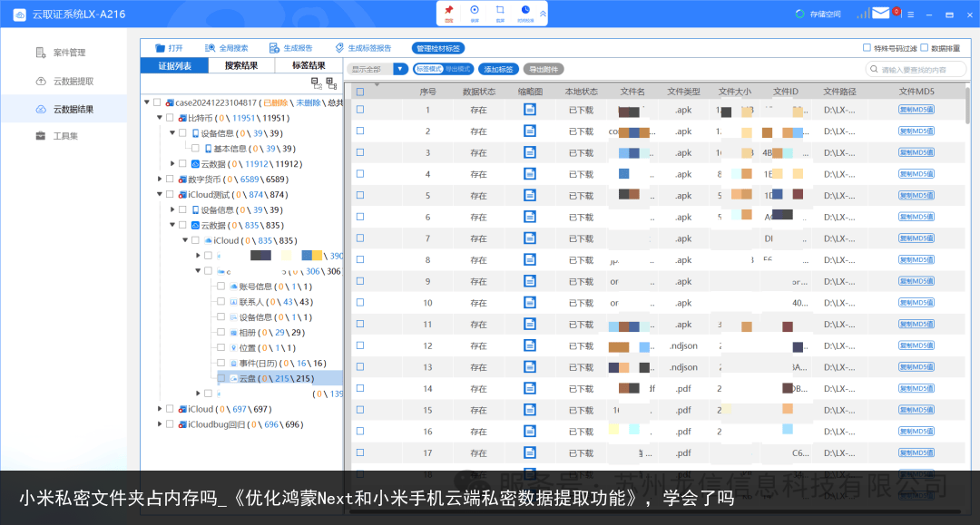980x525 pixels.
Task: Click the screen record icon in floating toolbar
Action: pyautogui.click(x=475, y=10)
